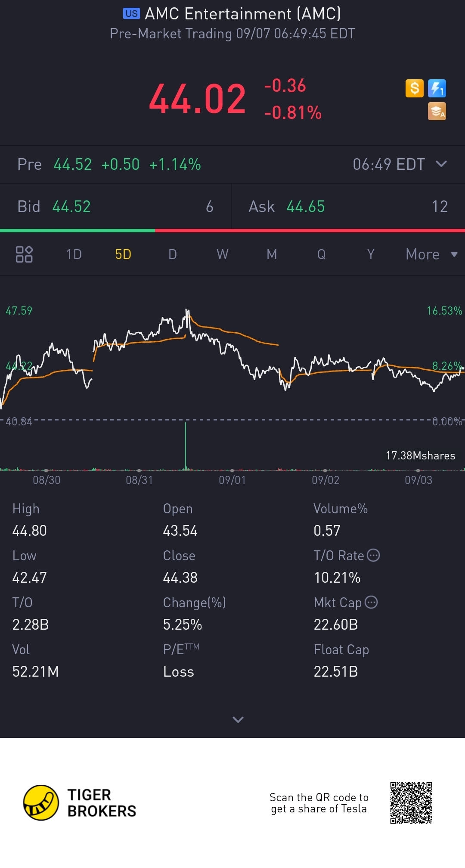This screenshot has width=465, height=868.
Task: Tap the 17.38Mshares volume label
Action: (x=420, y=456)
